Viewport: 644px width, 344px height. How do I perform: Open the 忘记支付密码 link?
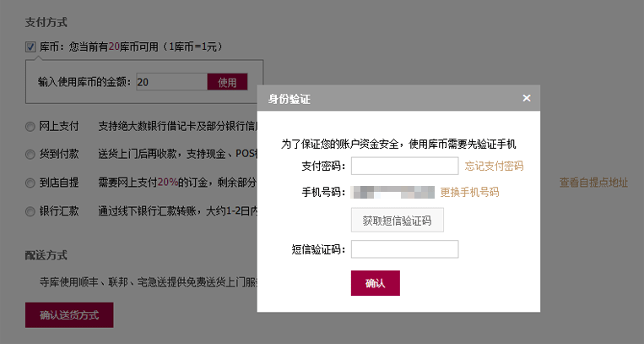click(494, 166)
